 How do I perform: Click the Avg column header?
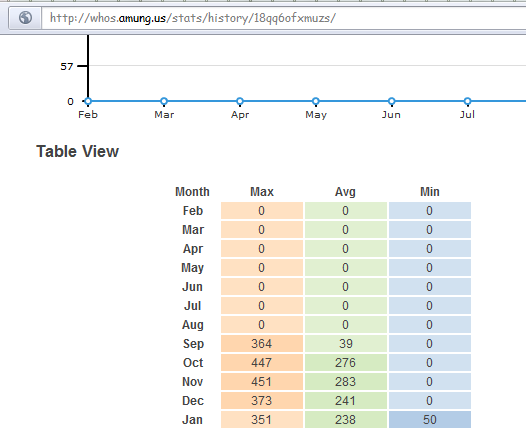pyautogui.click(x=345, y=192)
